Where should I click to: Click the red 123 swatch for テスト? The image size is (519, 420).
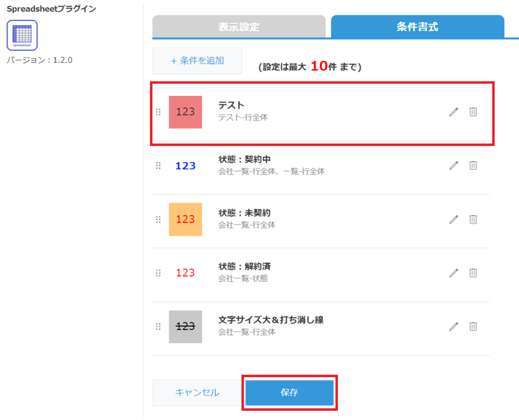click(x=186, y=112)
